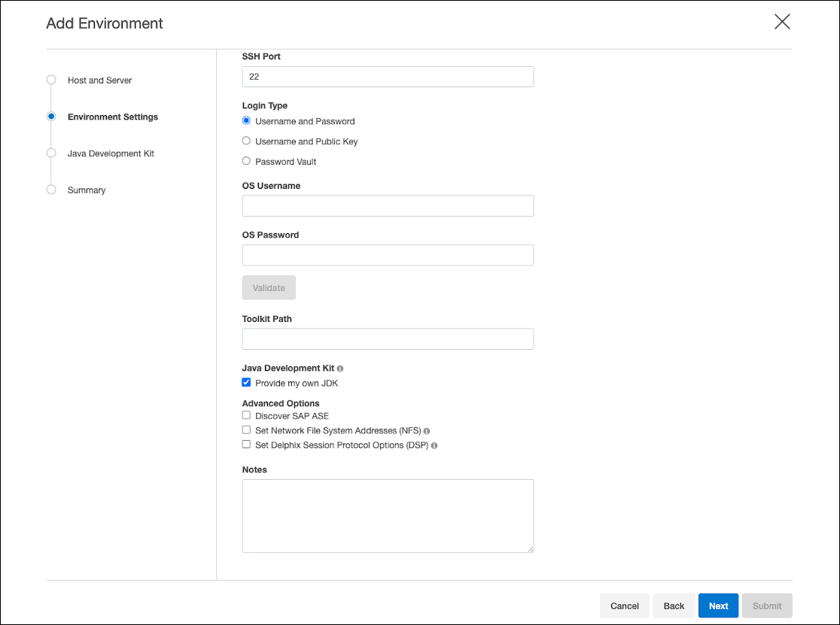
Task: Close the Add Environment dialog
Action: [x=782, y=22]
